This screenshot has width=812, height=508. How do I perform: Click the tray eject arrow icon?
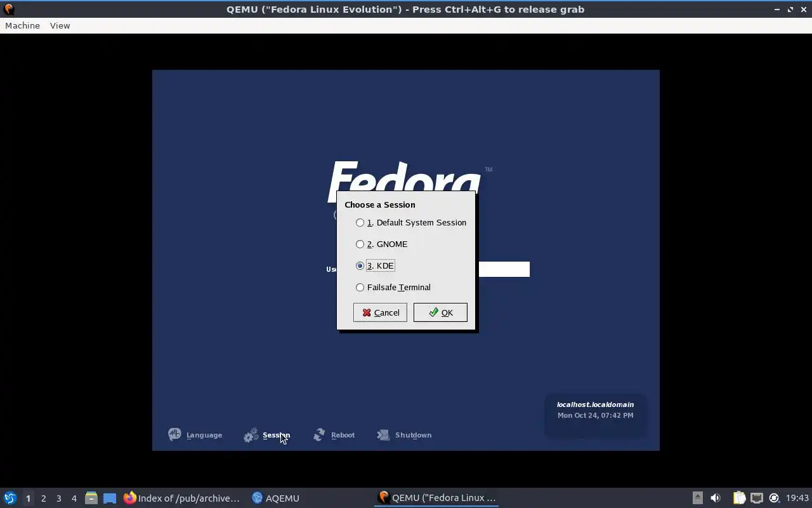click(697, 498)
